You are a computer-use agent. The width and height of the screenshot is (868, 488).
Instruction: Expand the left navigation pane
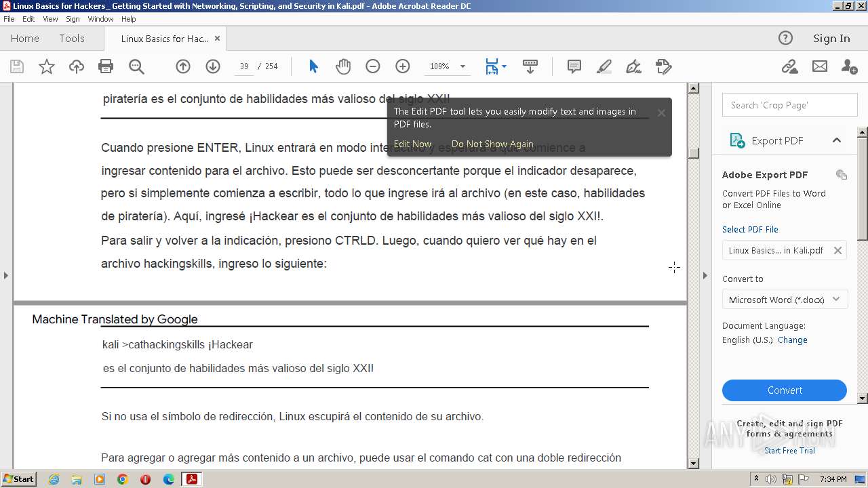pyautogui.click(x=6, y=275)
